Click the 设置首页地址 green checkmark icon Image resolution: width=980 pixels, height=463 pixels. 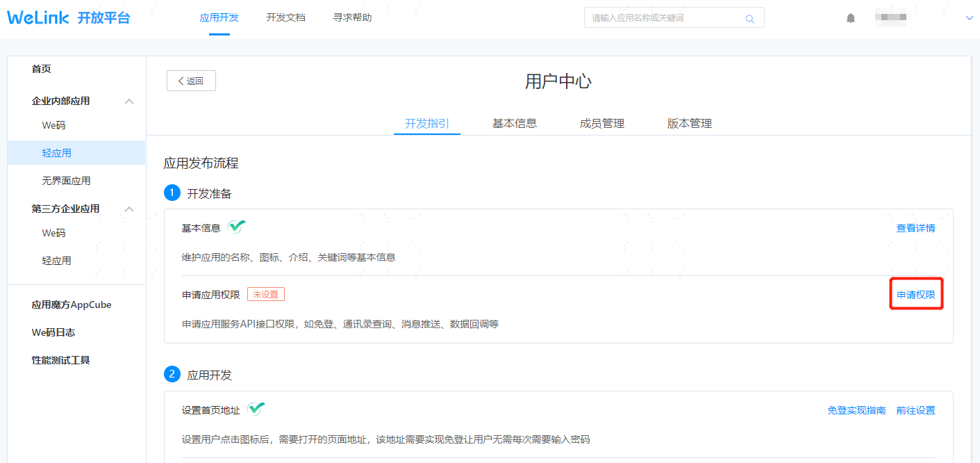[256, 409]
